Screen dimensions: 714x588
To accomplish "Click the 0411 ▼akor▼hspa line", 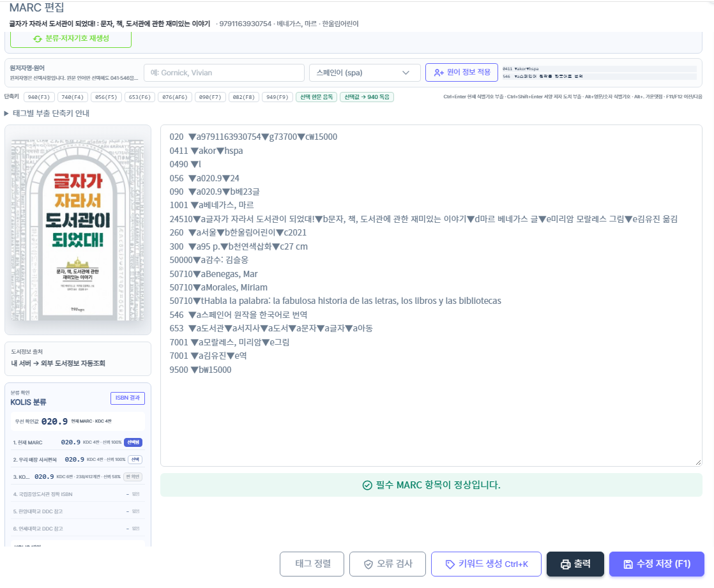I will (206, 151).
